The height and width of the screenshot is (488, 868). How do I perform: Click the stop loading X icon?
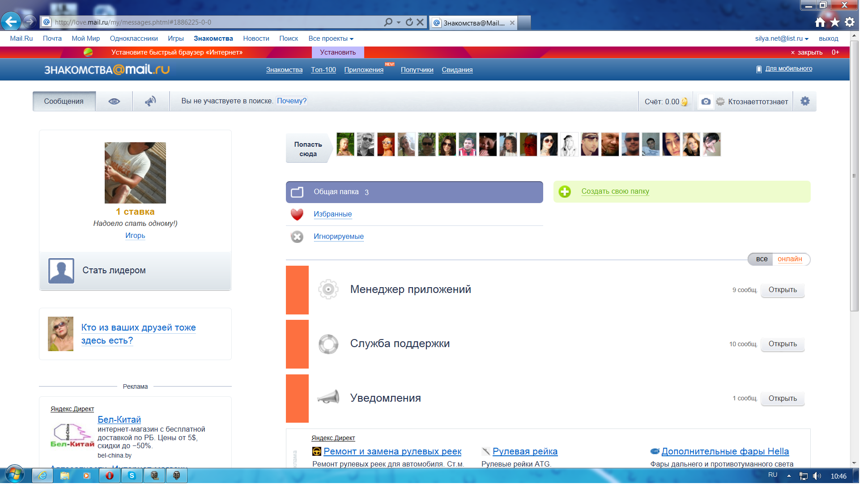420,22
